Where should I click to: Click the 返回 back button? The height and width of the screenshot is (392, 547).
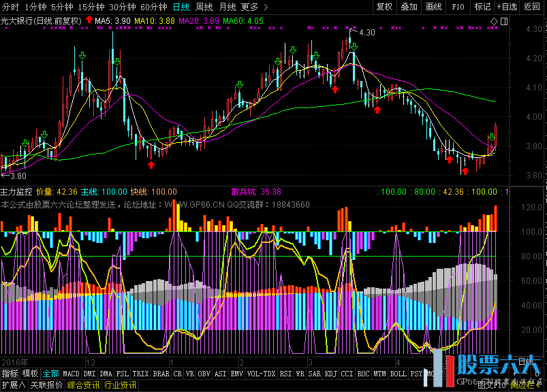(531, 7)
